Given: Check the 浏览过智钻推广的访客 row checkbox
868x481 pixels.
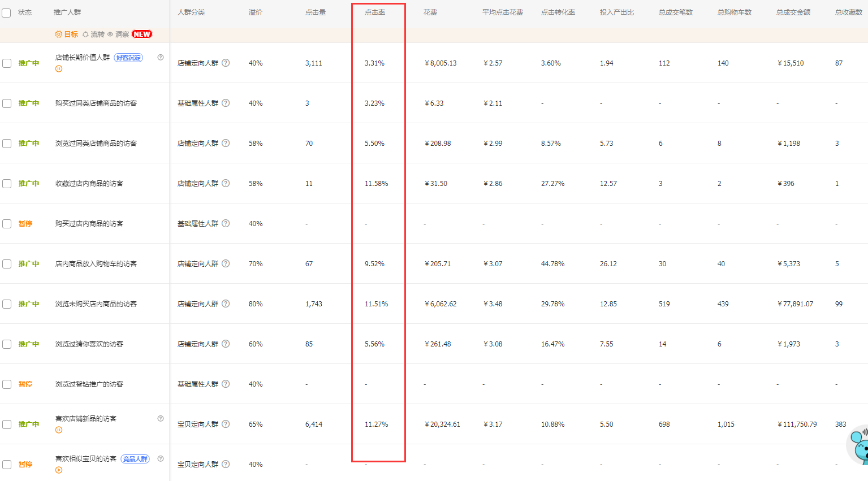Looking at the screenshot, I should [7, 384].
